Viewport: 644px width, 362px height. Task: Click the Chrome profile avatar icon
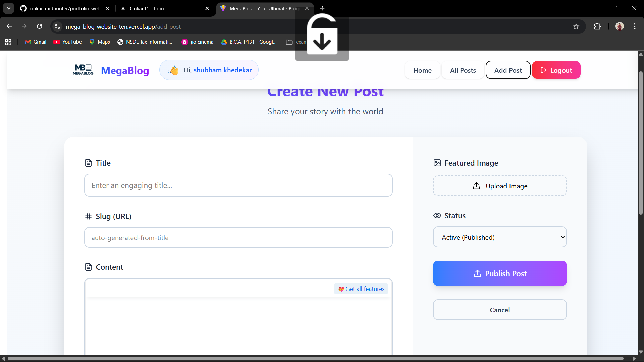(620, 26)
